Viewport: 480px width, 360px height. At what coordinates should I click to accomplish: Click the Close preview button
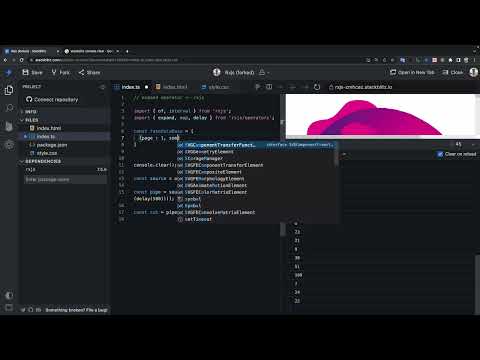tap(452, 72)
